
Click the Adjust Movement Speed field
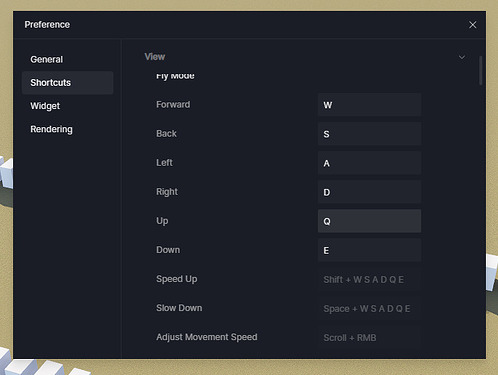click(369, 337)
